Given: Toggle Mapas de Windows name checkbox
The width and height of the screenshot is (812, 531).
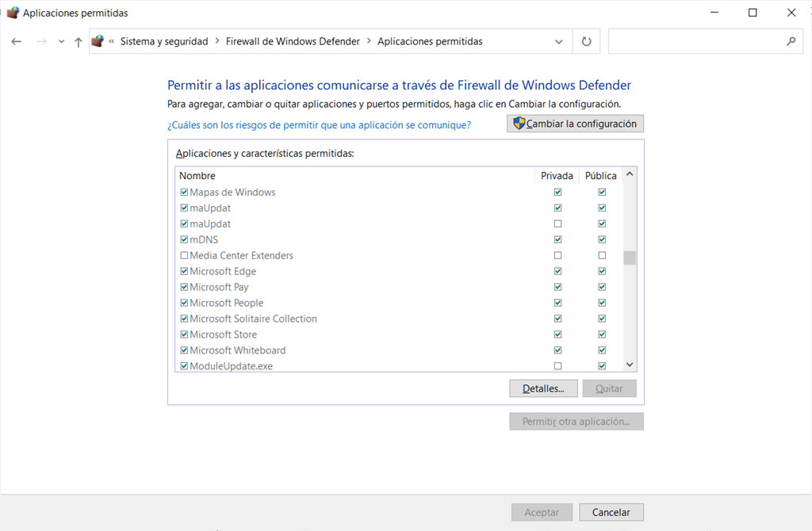Looking at the screenshot, I should [x=184, y=192].
